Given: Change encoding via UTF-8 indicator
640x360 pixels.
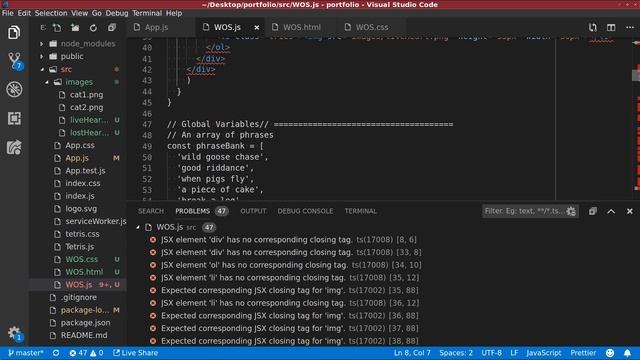Looking at the screenshot, I should [491, 353].
